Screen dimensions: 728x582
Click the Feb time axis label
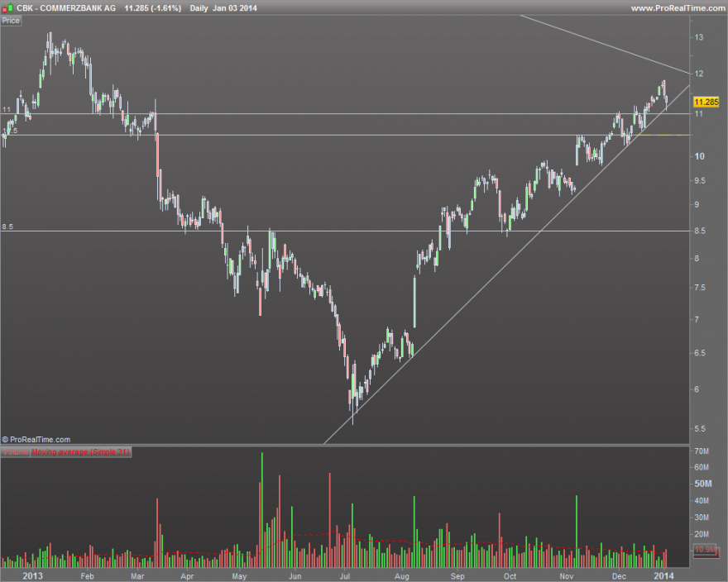click(x=87, y=576)
